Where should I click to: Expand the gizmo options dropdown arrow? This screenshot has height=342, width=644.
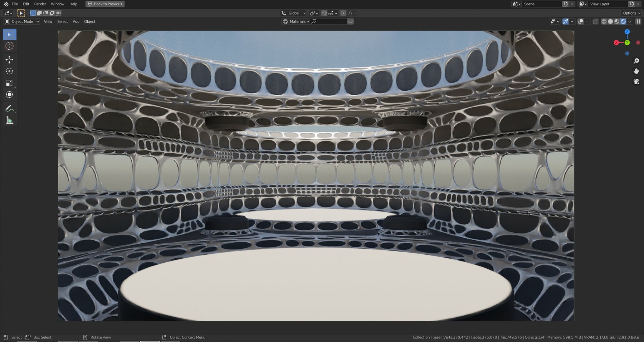[572, 21]
